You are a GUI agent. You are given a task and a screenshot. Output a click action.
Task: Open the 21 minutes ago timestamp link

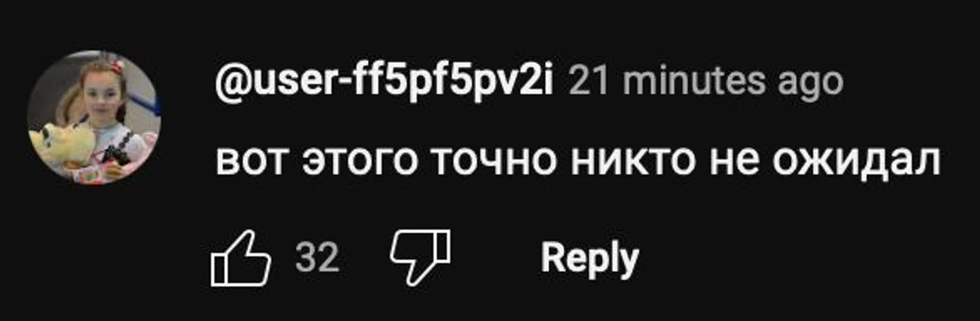point(705,82)
